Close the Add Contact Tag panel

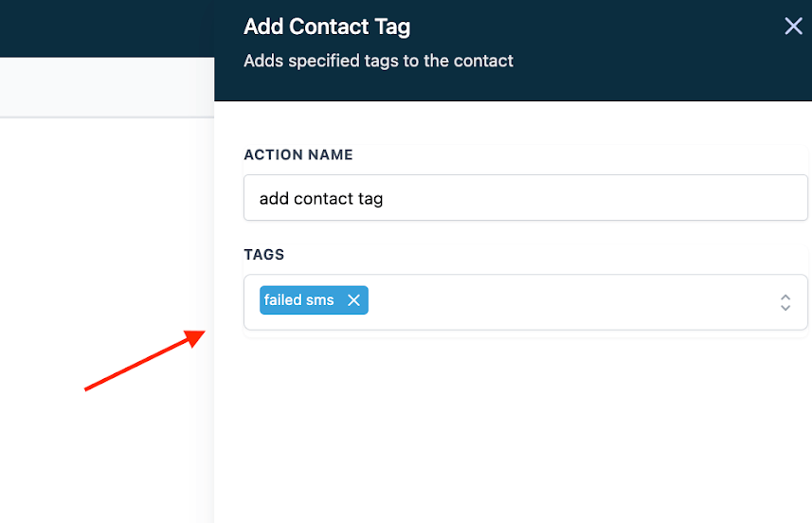pyautogui.click(x=793, y=27)
